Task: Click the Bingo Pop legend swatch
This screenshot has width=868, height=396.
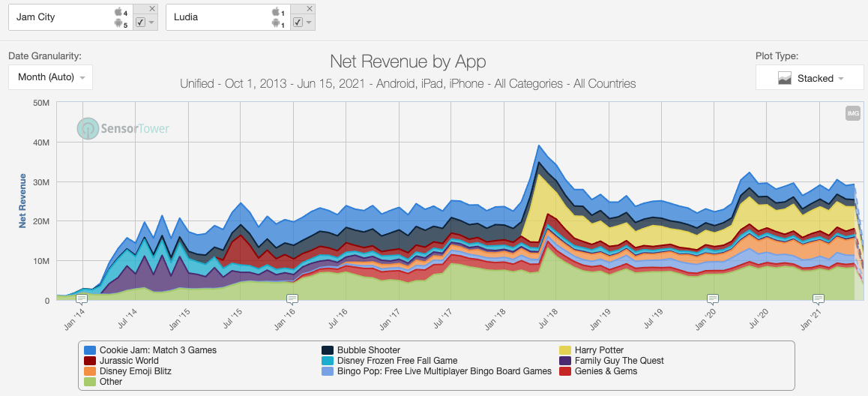Action: click(328, 371)
